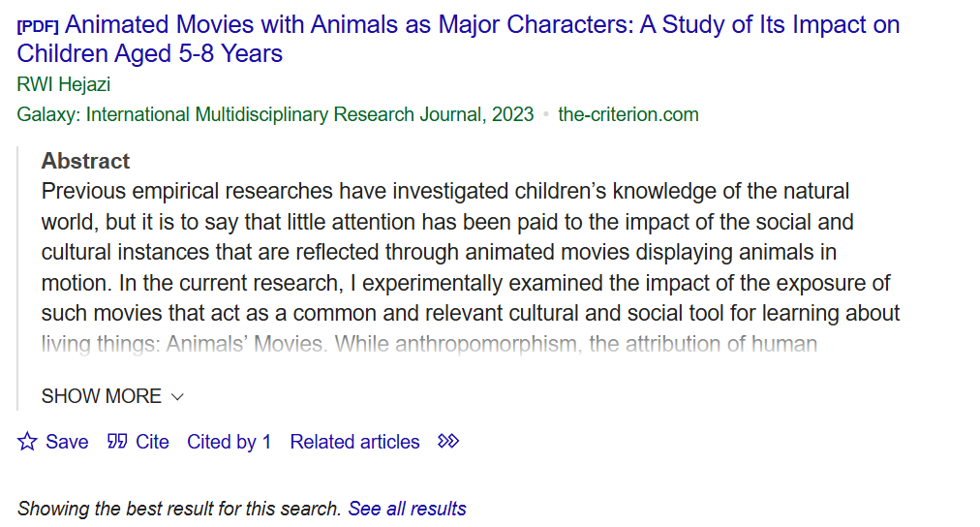The width and height of the screenshot is (980, 527).
Task: Open Related articles
Action: 354,442
